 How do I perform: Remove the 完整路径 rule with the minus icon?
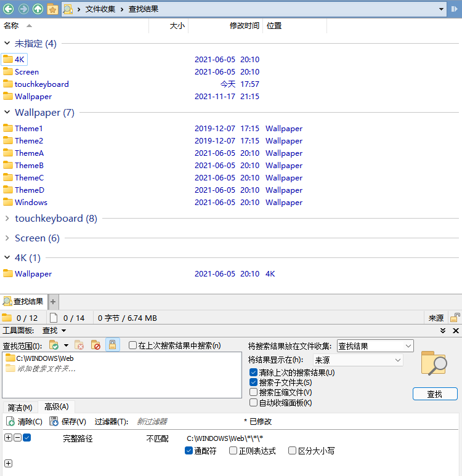tap(18, 438)
